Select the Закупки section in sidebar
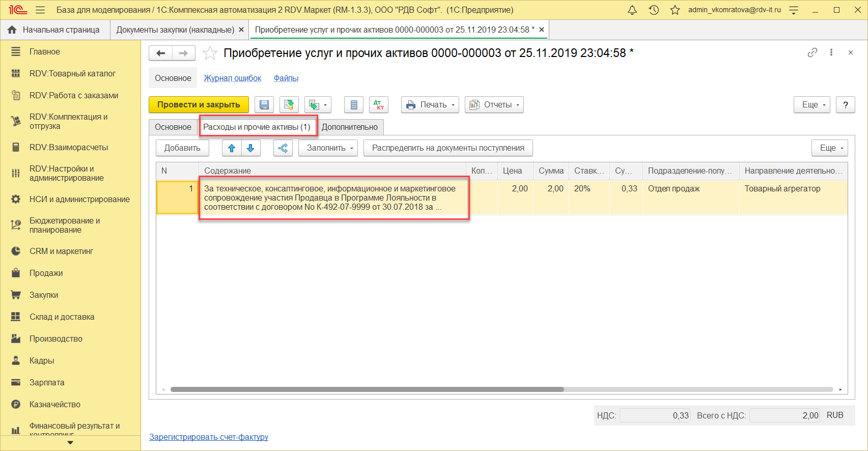 (44, 295)
